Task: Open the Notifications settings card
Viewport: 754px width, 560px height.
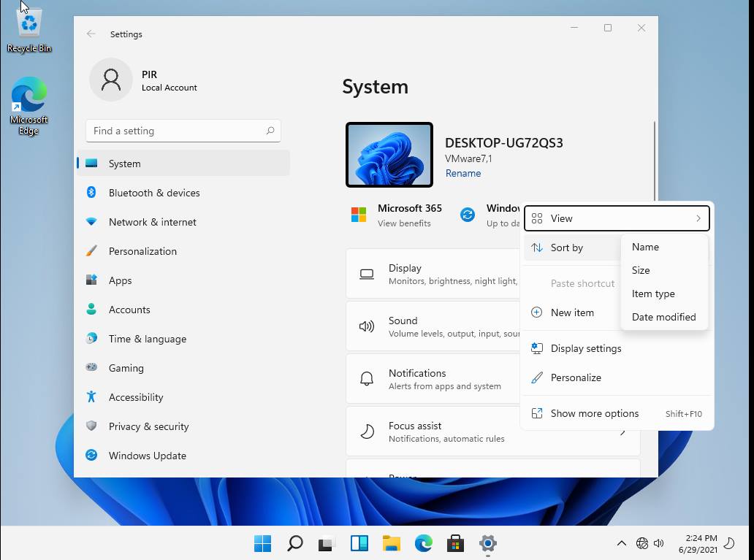Action: click(433, 379)
